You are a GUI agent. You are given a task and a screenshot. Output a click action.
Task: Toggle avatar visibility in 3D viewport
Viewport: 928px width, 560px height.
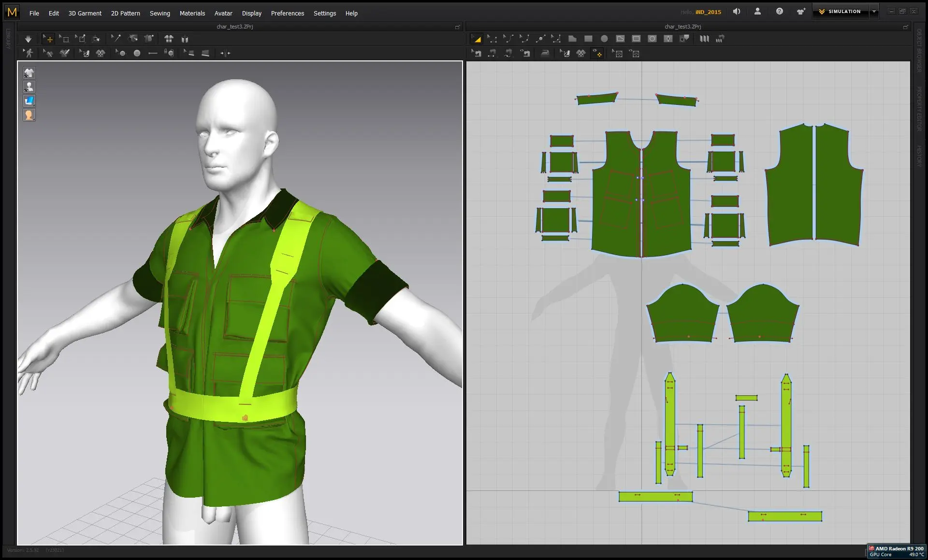click(29, 87)
